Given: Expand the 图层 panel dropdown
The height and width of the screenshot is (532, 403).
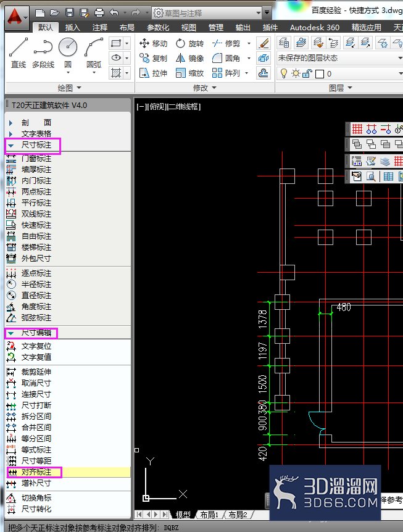Looking at the screenshot, I should click(341, 88).
